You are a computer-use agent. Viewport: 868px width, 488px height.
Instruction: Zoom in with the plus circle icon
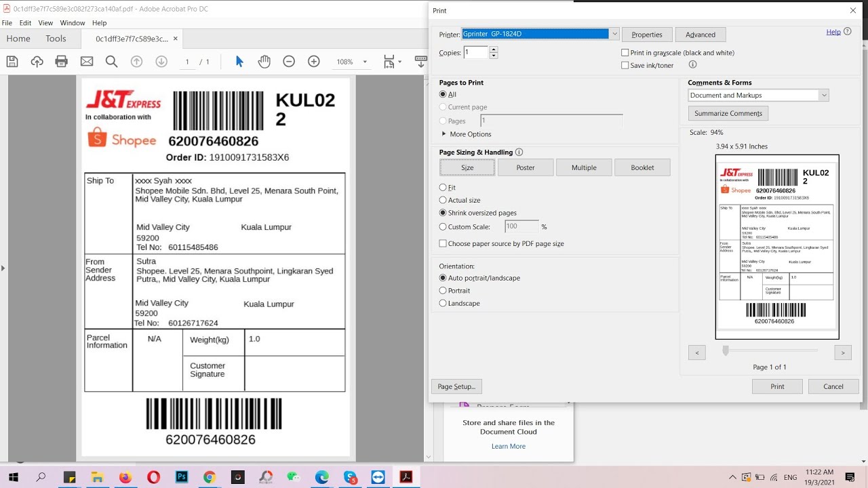[x=314, y=62]
